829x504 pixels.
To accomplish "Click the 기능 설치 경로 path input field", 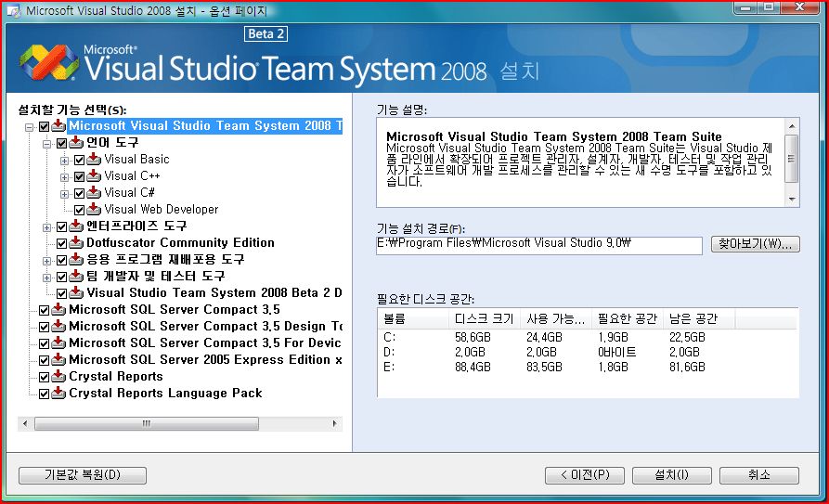I will pos(539,245).
